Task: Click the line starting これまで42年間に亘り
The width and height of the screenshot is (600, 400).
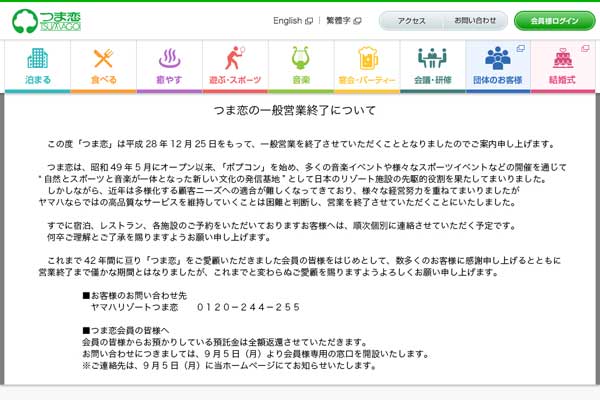Action: click(304, 261)
